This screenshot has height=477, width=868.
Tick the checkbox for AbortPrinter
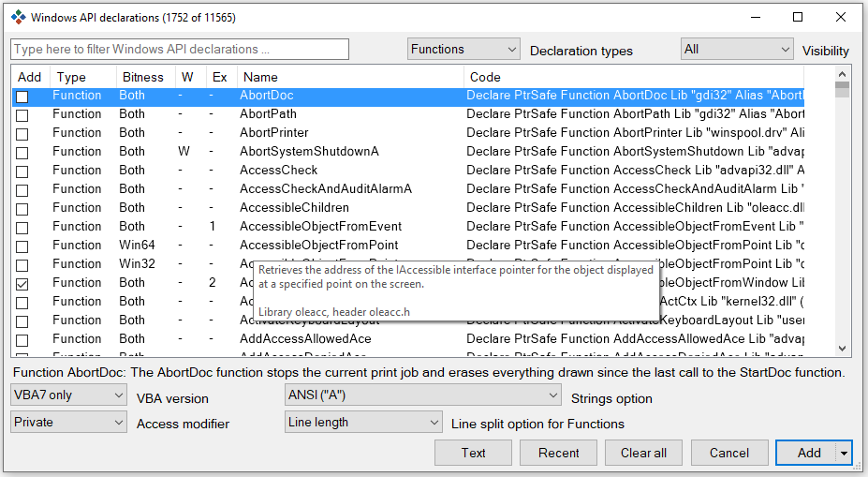tap(22, 135)
